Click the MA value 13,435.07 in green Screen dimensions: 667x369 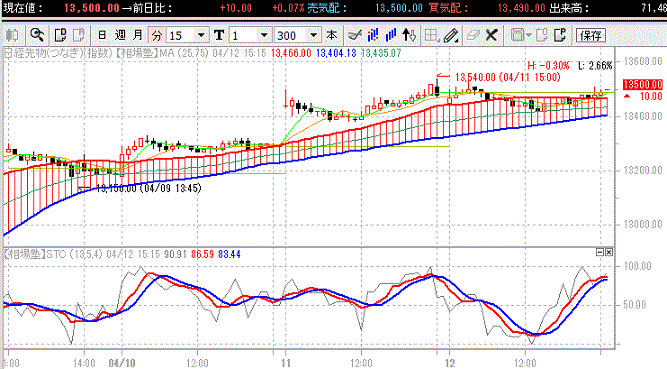click(x=381, y=53)
